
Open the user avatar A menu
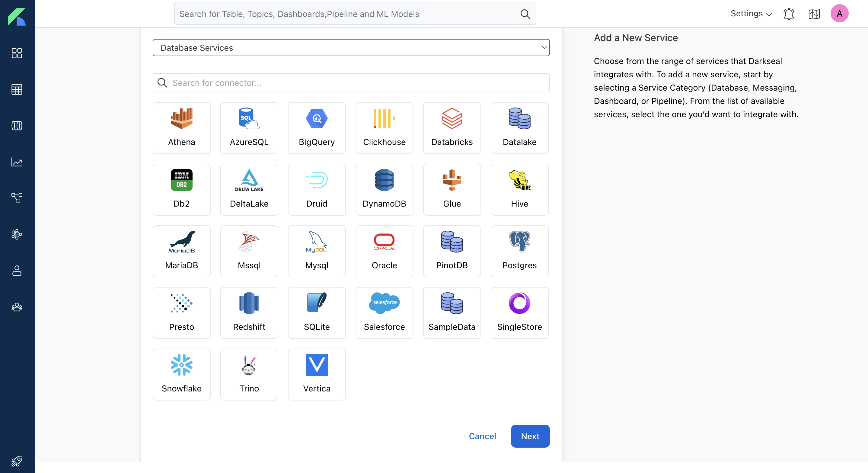[x=839, y=14]
